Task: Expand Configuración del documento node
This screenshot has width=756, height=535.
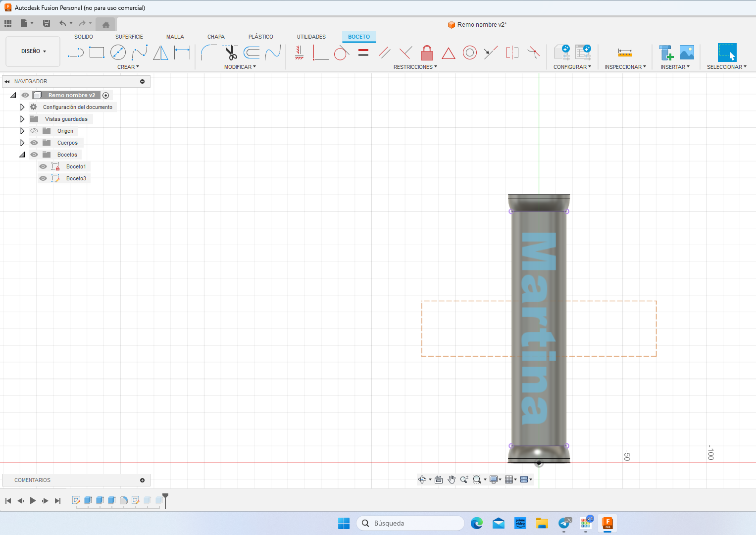Action: coord(22,107)
